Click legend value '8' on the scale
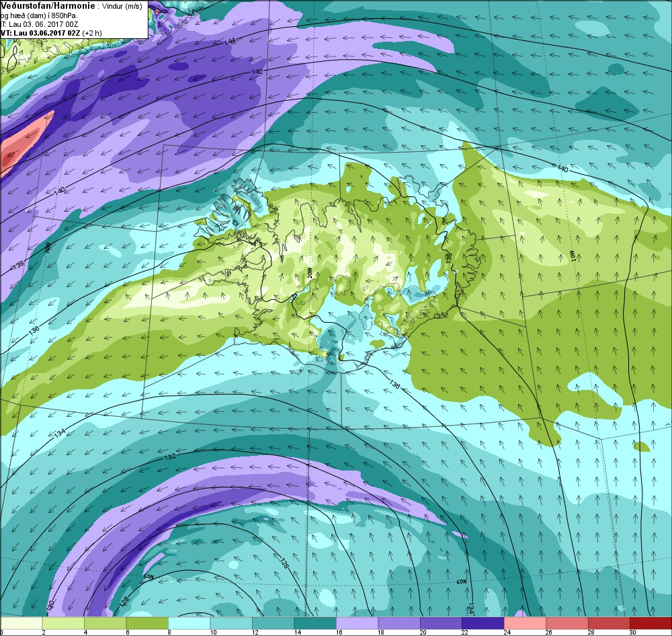672x636 pixels. (x=169, y=633)
